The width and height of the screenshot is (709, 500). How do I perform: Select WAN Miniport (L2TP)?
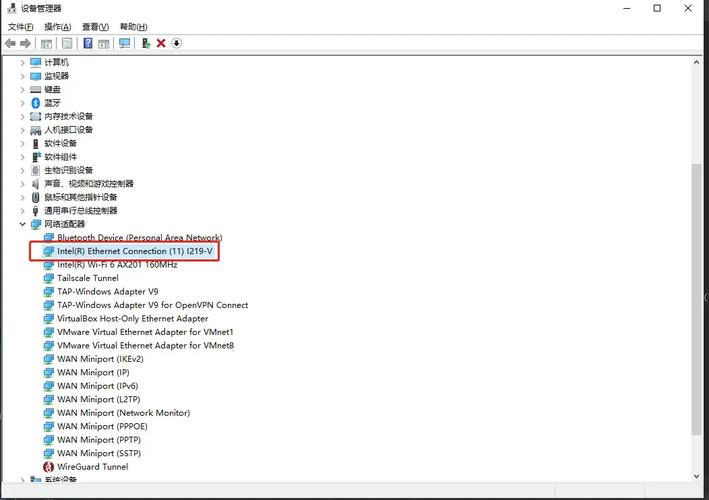98,400
